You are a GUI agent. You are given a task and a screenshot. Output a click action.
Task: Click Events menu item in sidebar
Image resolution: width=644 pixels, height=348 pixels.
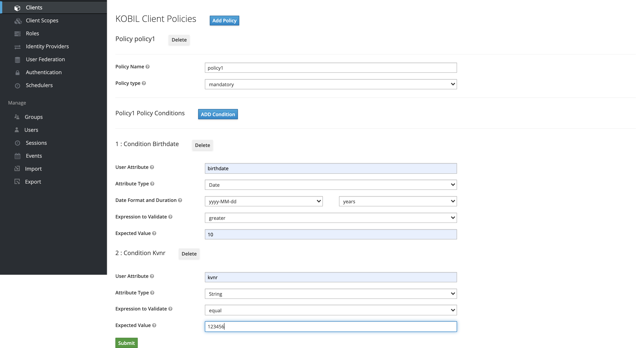pyautogui.click(x=34, y=155)
